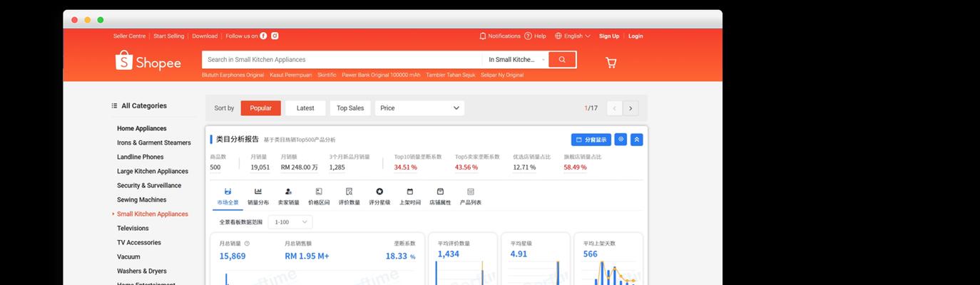Open the shopping cart

pyautogui.click(x=611, y=63)
